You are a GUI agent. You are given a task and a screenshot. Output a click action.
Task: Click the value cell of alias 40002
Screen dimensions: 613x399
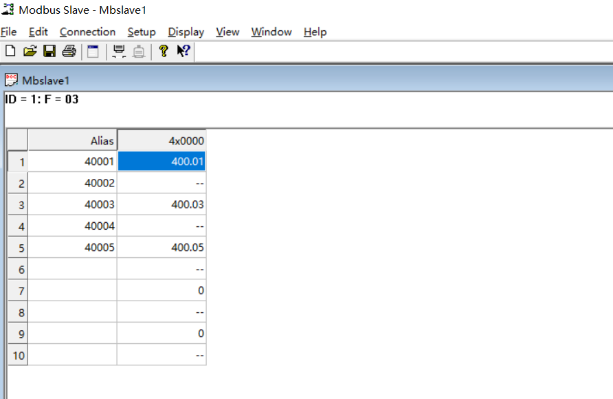[x=161, y=183]
